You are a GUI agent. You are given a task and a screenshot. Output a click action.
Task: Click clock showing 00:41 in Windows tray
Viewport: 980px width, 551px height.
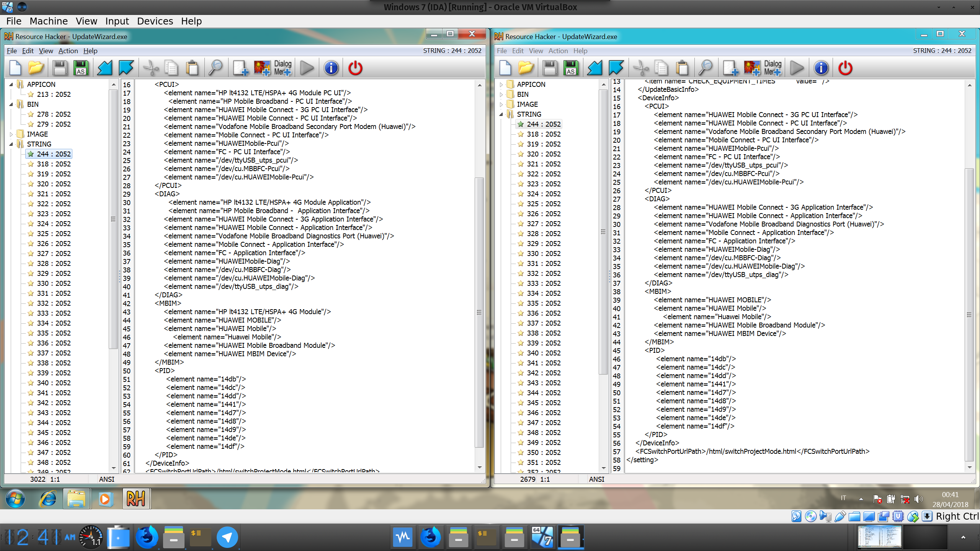tap(950, 494)
